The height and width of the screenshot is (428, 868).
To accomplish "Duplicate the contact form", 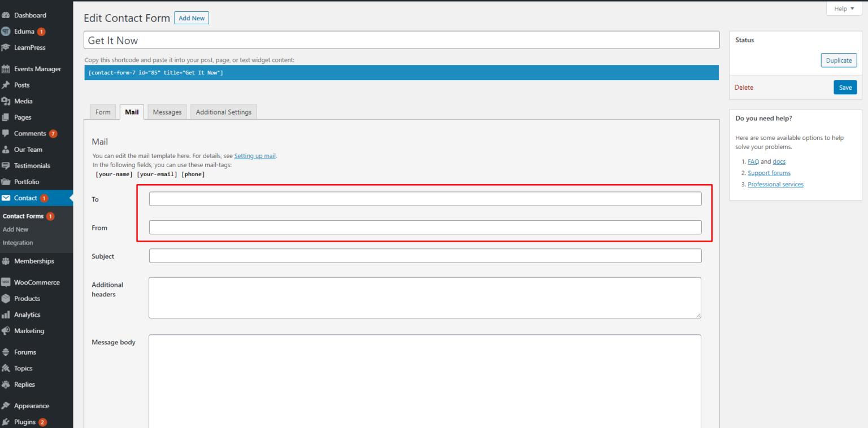I will coord(839,60).
